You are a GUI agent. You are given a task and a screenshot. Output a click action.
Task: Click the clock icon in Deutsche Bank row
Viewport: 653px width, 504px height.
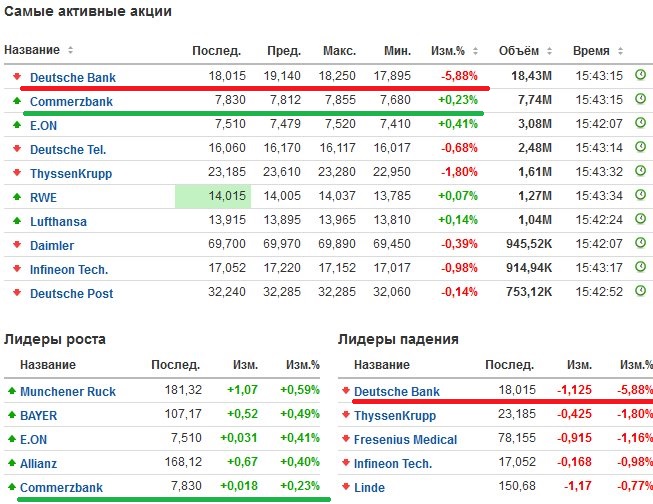coord(641,75)
